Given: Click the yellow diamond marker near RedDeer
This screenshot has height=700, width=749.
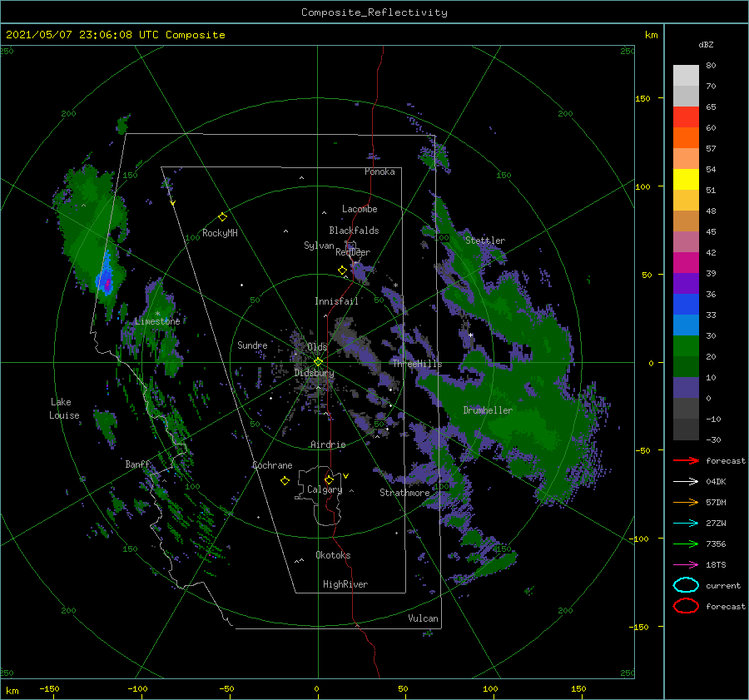Looking at the screenshot, I should (342, 271).
